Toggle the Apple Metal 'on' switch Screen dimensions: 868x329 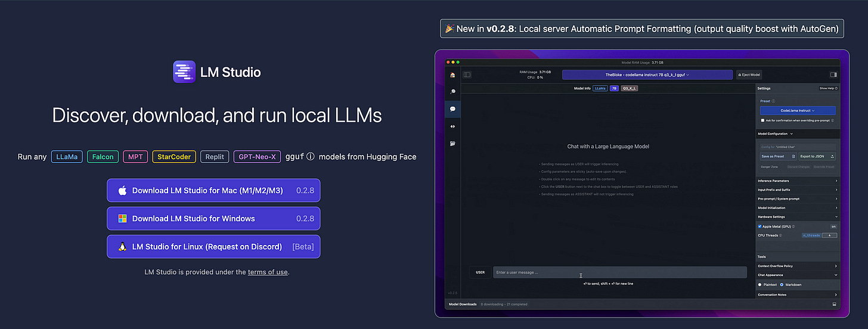coord(833,226)
